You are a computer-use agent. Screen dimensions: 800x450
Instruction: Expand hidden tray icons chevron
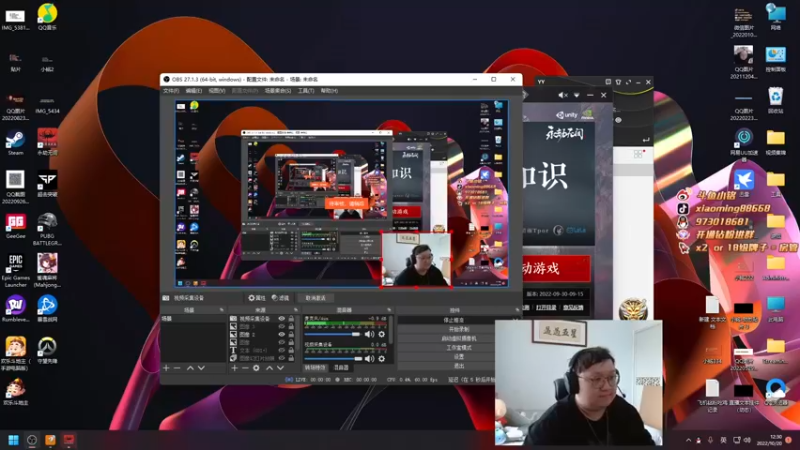coord(688,440)
